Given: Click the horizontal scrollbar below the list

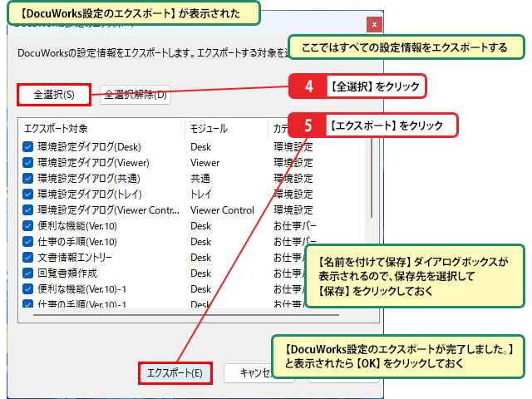Looking at the screenshot, I should (186, 315).
